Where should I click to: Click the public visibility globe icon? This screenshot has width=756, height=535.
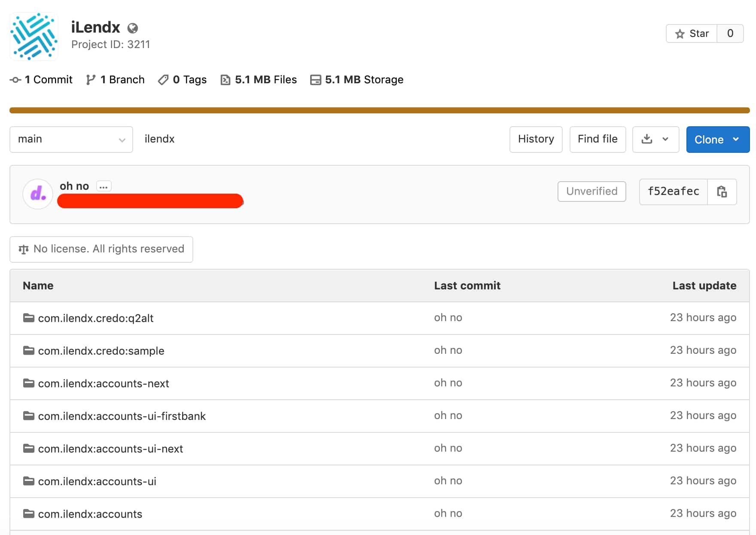coord(133,28)
